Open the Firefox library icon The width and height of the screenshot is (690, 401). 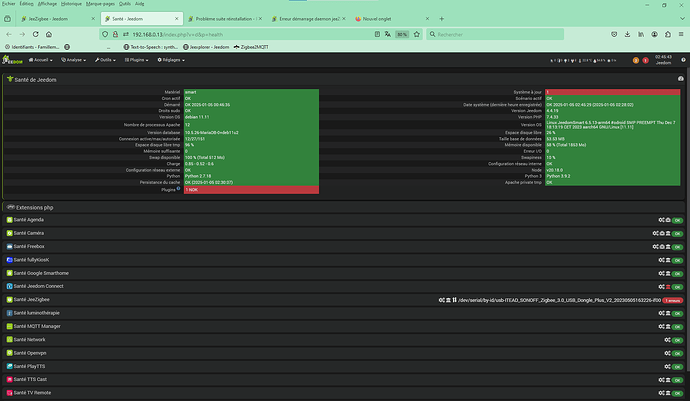coord(641,34)
